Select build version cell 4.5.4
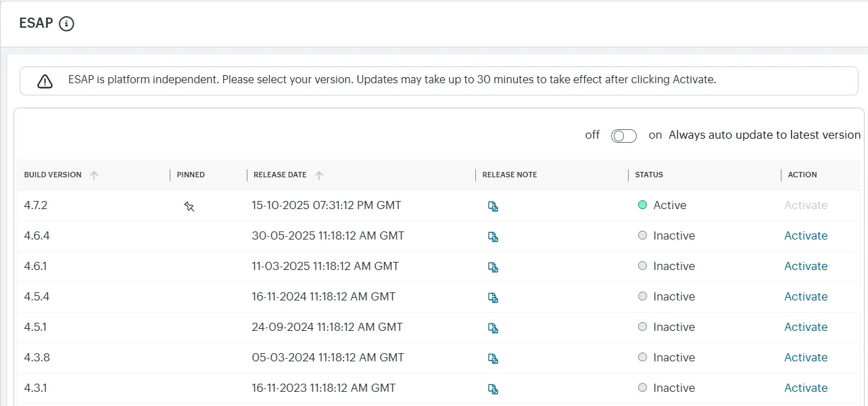 point(37,296)
